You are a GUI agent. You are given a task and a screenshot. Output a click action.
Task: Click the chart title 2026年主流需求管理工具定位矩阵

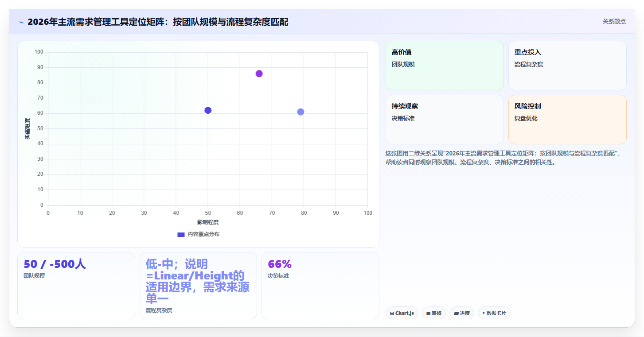(158, 22)
